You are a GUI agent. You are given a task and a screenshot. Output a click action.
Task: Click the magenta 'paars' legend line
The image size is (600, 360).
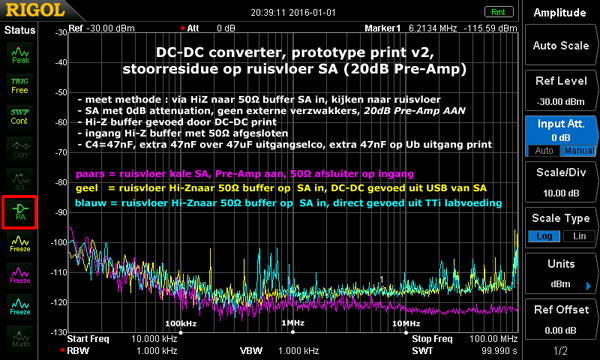(x=245, y=174)
